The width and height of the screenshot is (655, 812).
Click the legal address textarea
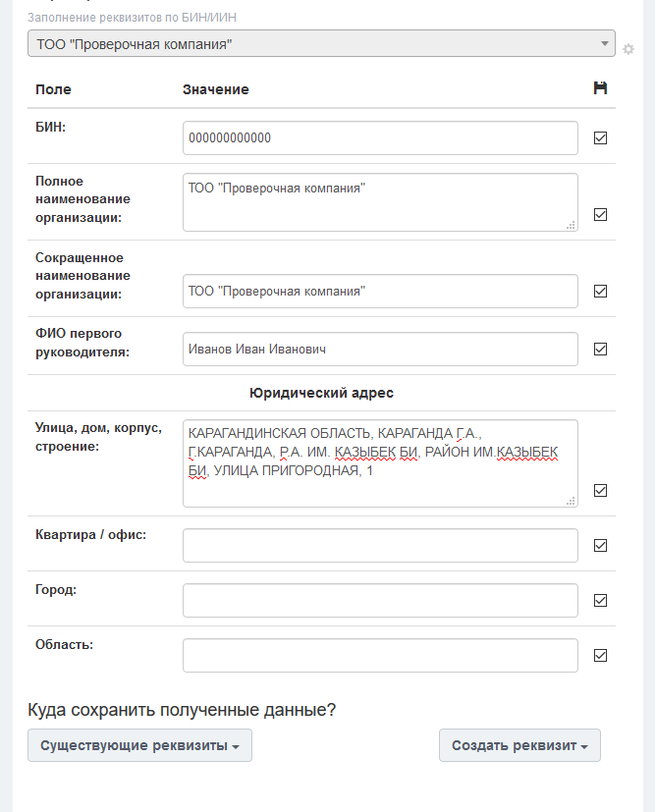pos(380,464)
